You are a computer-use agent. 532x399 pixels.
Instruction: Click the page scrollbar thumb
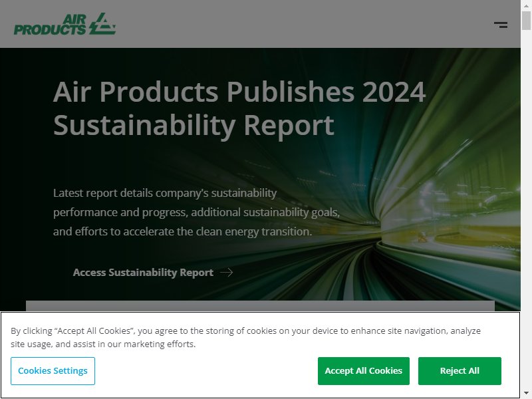click(x=526, y=21)
